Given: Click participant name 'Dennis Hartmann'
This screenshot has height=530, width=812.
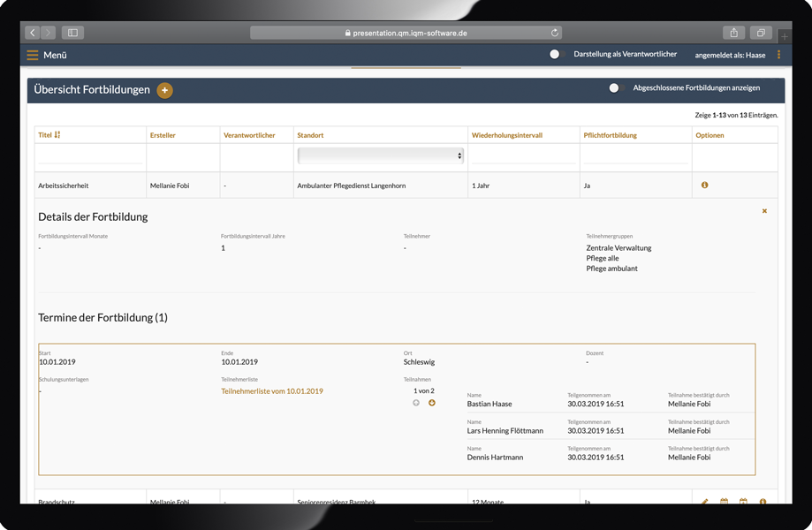Looking at the screenshot, I should (495, 457).
